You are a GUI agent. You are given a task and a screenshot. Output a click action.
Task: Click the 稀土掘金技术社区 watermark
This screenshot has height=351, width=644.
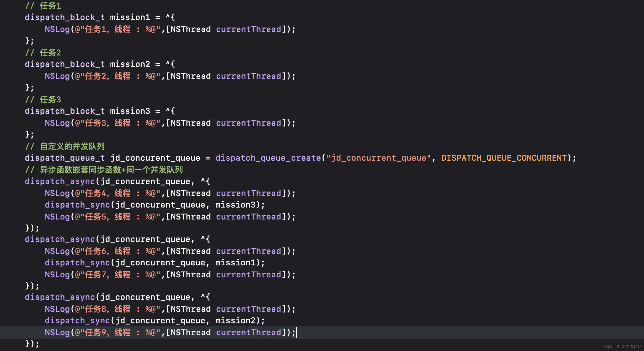coord(623,346)
